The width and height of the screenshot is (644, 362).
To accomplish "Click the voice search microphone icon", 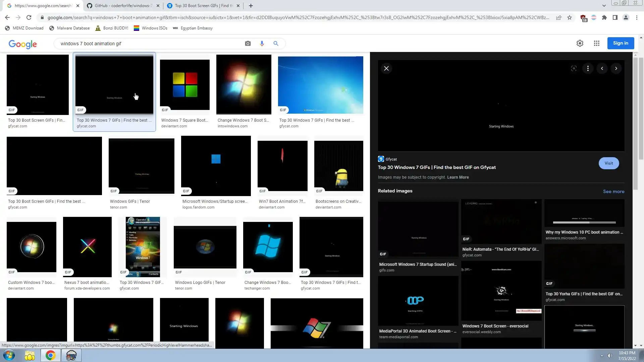I will click(262, 44).
